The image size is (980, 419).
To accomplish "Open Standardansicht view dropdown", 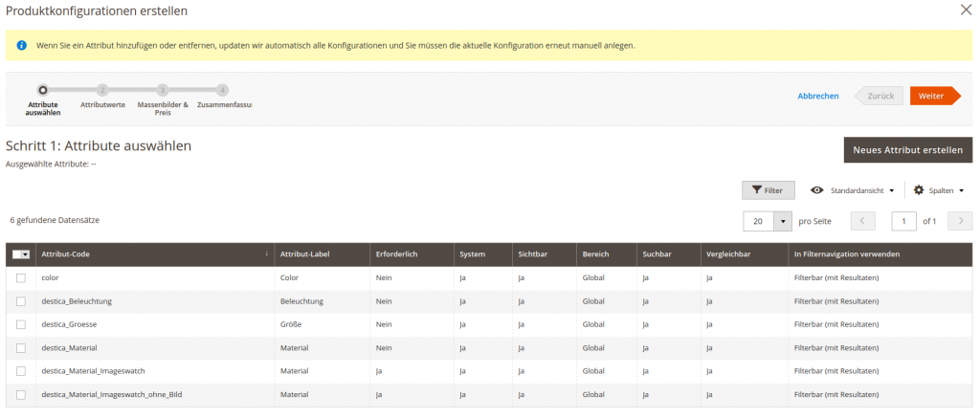I will coord(853,190).
